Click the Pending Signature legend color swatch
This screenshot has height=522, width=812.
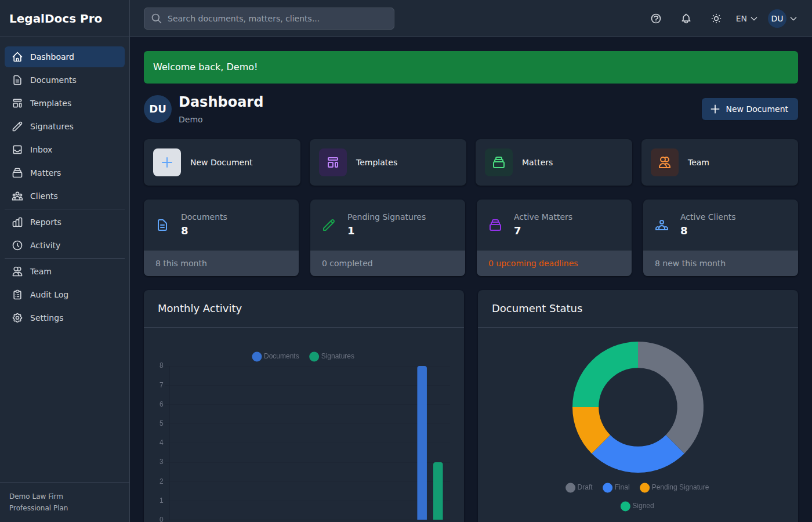pos(644,488)
